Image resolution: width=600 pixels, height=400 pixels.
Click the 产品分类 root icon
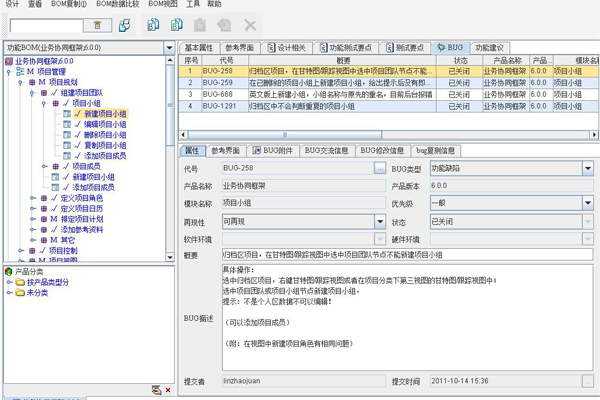pyautogui.click(x=8, y=271)
